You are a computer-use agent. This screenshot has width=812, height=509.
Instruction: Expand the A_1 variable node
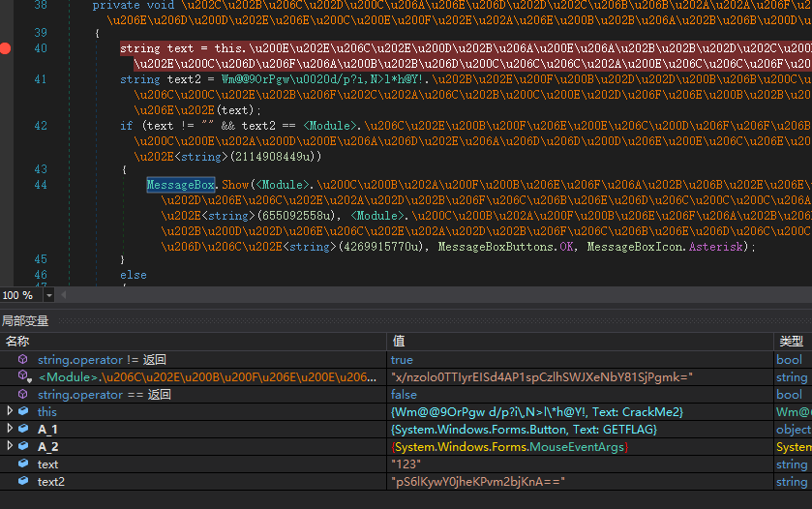click(11, 429)
